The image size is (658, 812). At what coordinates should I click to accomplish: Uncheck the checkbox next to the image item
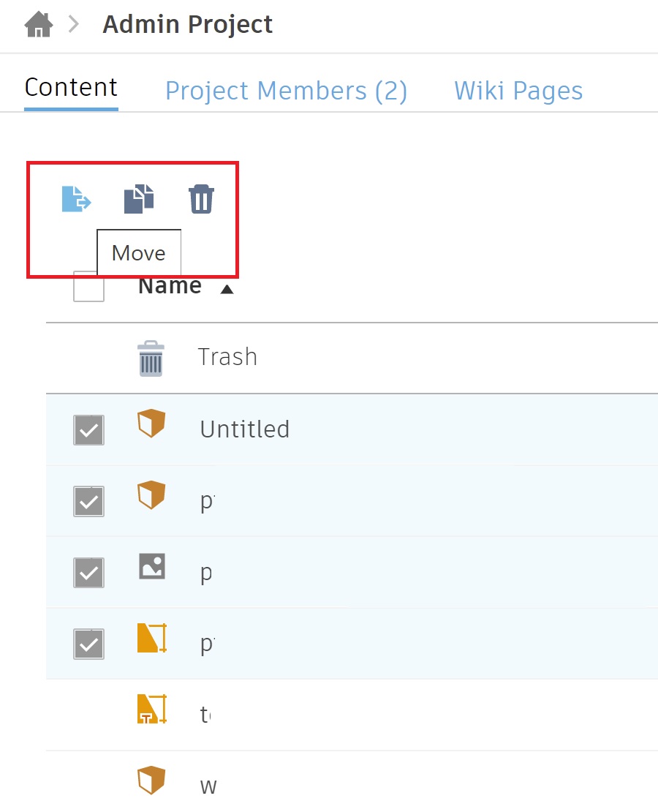point(88,573)
